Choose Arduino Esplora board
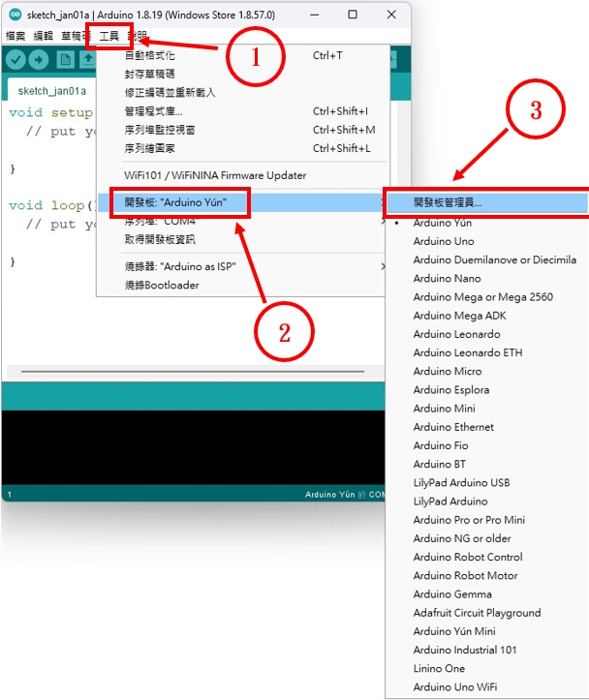 pos(487,390)
